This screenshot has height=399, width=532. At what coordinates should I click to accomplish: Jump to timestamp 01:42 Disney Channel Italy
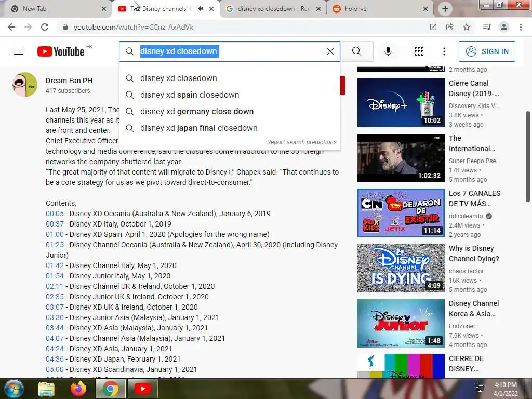click(x=55, y=265)
